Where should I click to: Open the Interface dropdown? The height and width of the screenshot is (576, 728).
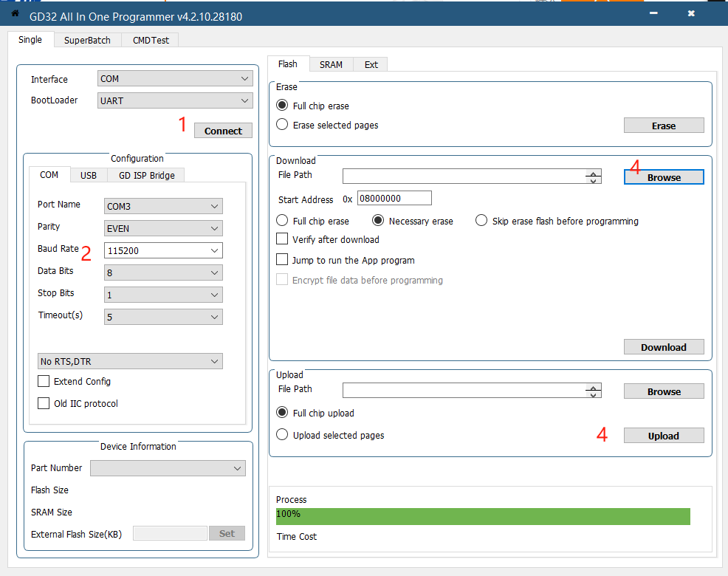coord(174,79)
